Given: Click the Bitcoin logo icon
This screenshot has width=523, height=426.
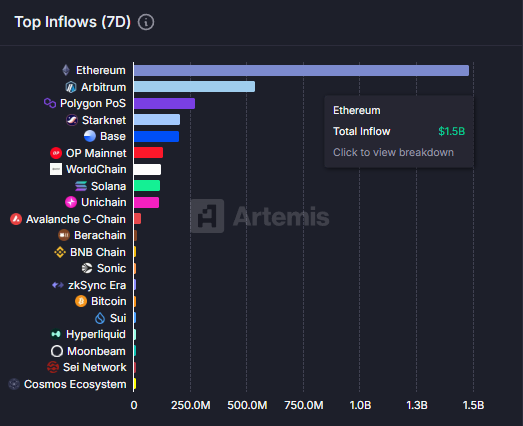Looking at the screenshot, I should 81,301.
